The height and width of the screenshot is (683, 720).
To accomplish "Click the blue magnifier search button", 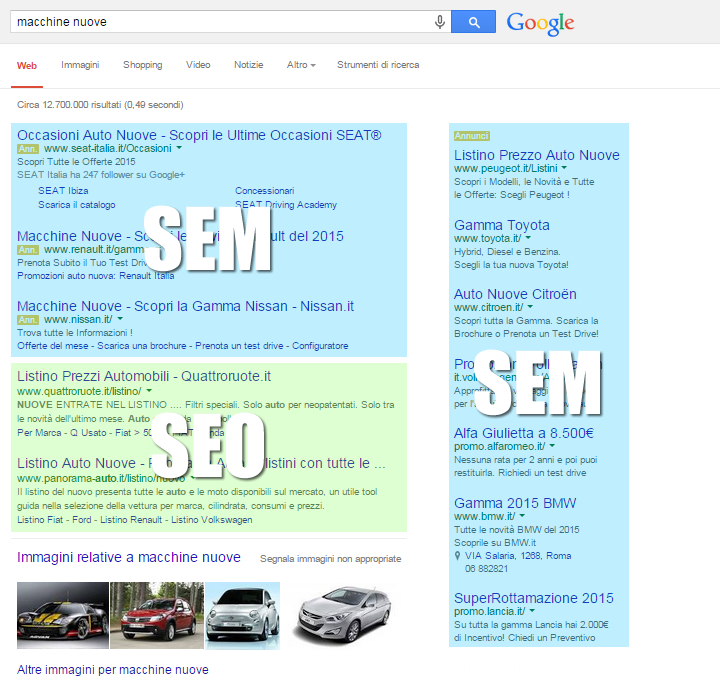I will 473,22.
